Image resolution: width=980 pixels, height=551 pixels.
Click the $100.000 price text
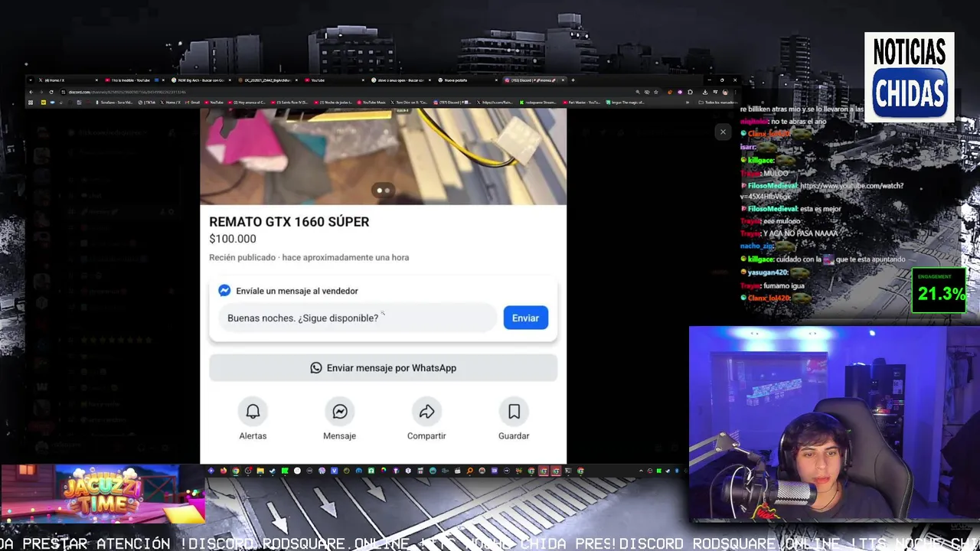tap(233, 239)
